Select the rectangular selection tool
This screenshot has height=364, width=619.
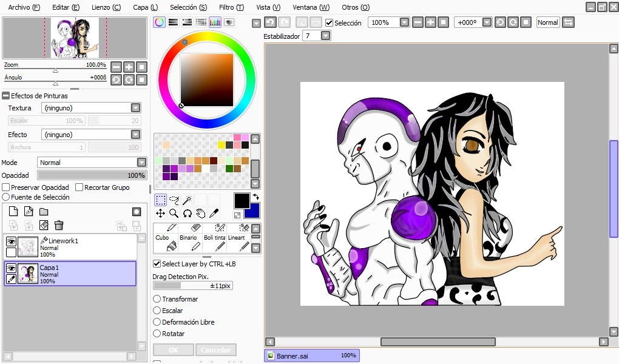coord(160,200)
